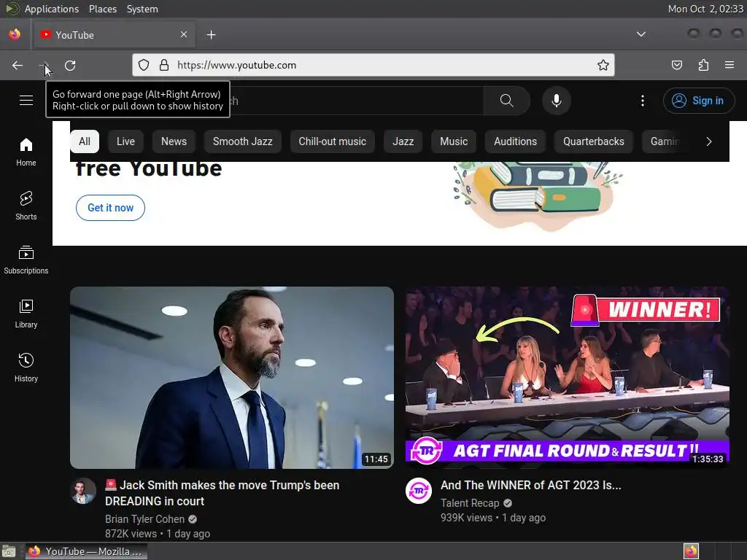
Task: Click the Sign in button
Action: (x=698, y=101)
